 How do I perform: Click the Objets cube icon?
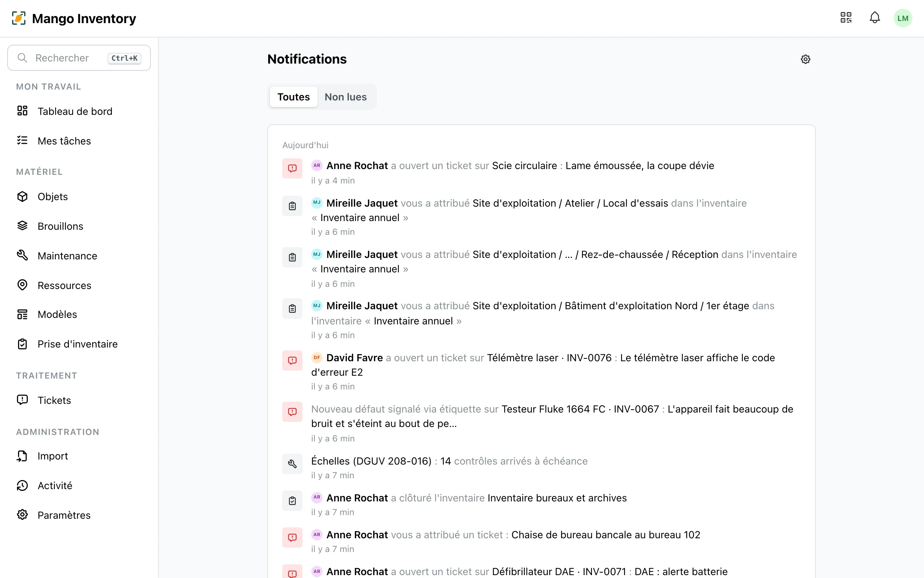click(x=22, y=197)
